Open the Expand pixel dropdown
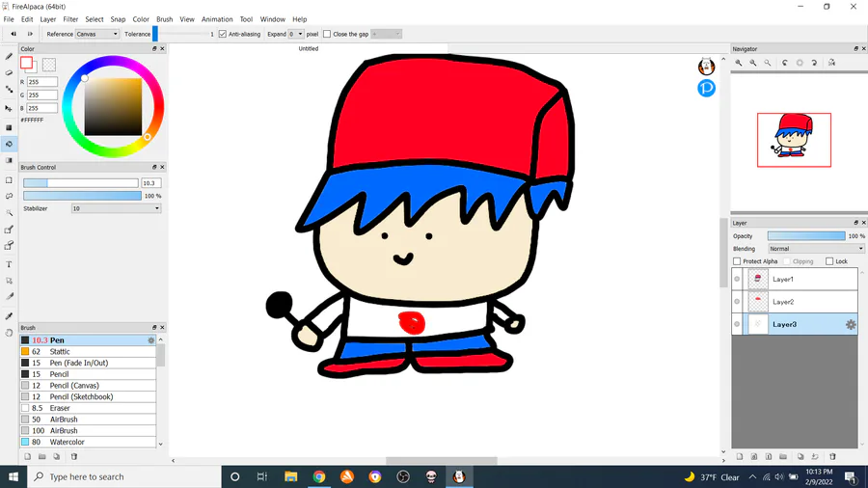 [x=296, y=35]
